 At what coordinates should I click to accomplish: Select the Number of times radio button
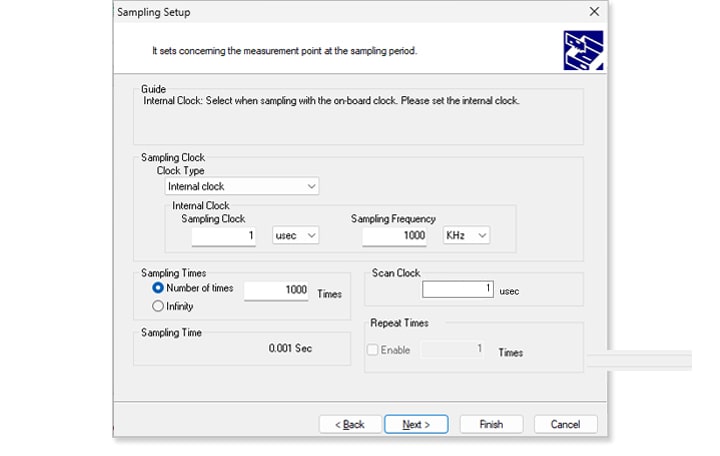pyautogui.click(x=158, y=288)
